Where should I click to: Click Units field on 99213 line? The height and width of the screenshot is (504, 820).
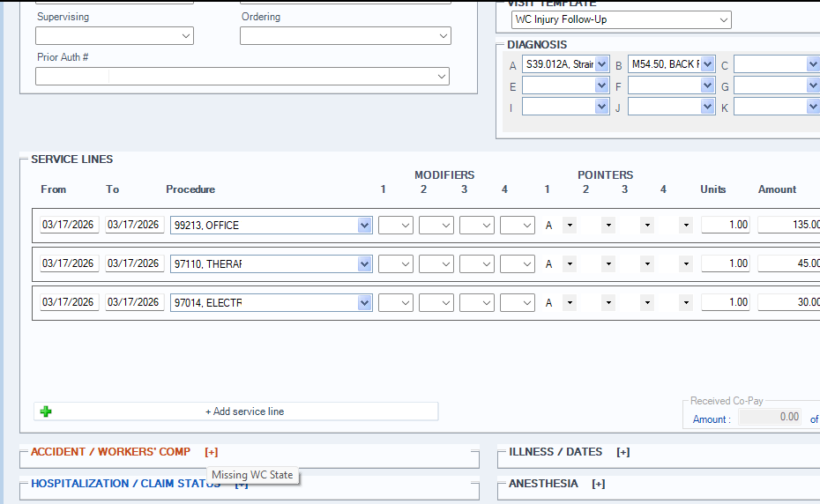(726, 225)
